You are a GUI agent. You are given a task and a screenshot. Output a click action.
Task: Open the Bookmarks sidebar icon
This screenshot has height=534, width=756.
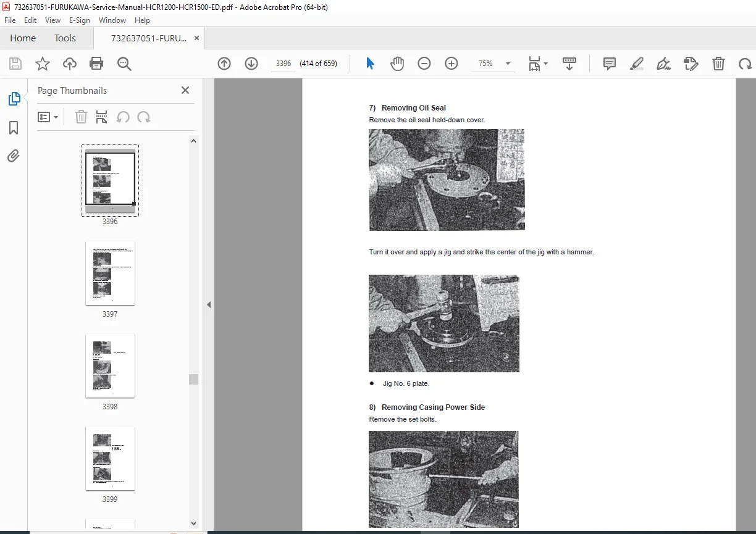point(14,128)
